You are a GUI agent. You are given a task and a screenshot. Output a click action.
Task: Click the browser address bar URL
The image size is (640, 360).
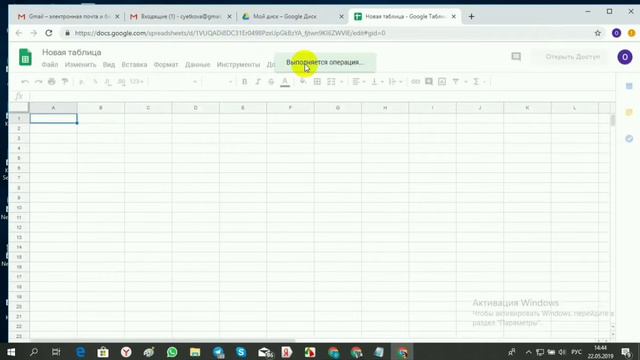[230, 33]
